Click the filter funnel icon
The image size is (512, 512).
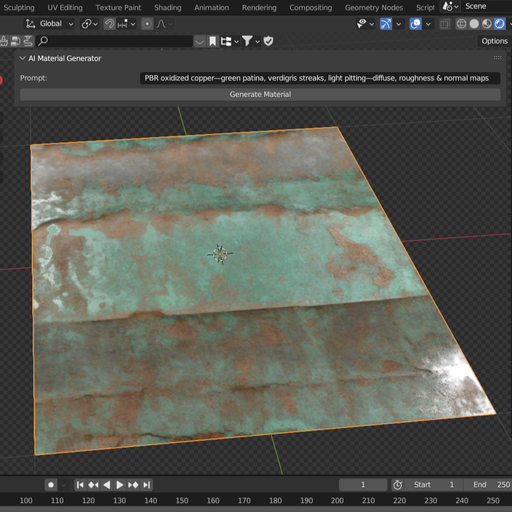click(x=247, y=41)
